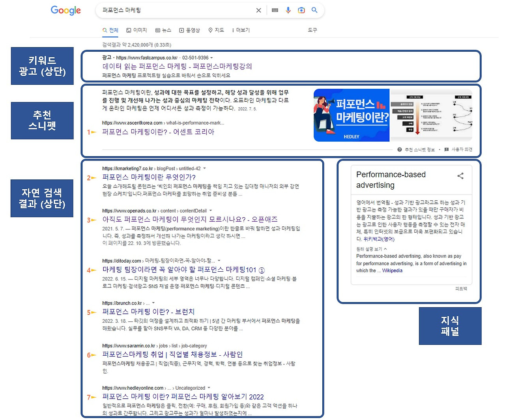Click the ad phone number 02-501-9396

(195, 58)
